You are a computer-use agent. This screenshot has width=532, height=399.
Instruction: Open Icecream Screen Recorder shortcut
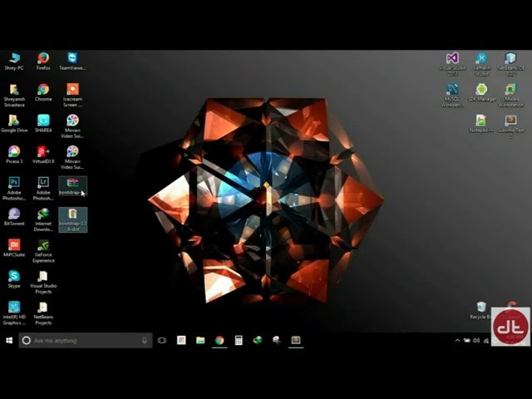click(72, 96)
